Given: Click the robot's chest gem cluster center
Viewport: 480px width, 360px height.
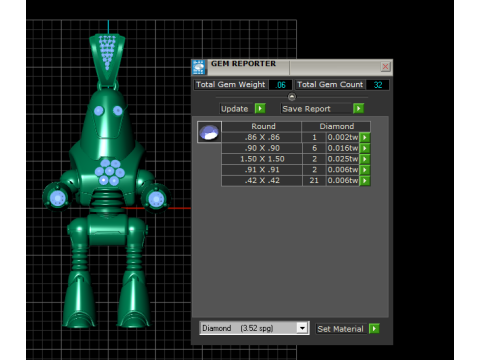Looking at the screenshot, I should point(109,172).
